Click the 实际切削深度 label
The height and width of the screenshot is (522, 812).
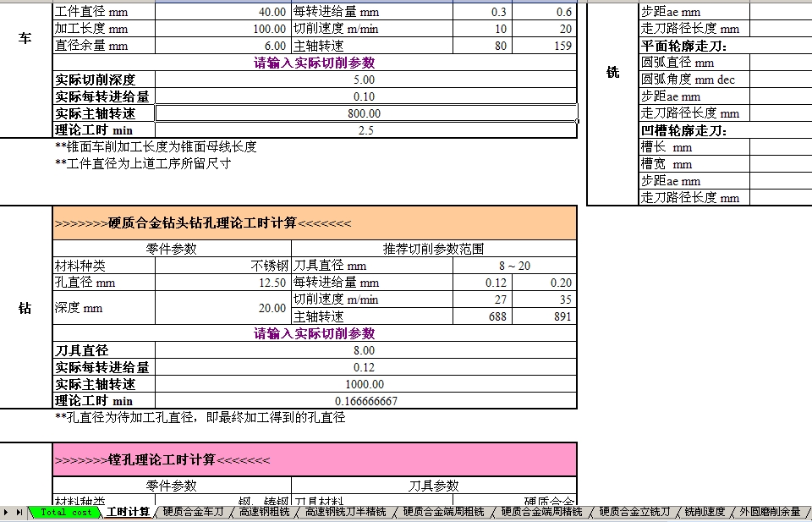click(x=103, y=80)
